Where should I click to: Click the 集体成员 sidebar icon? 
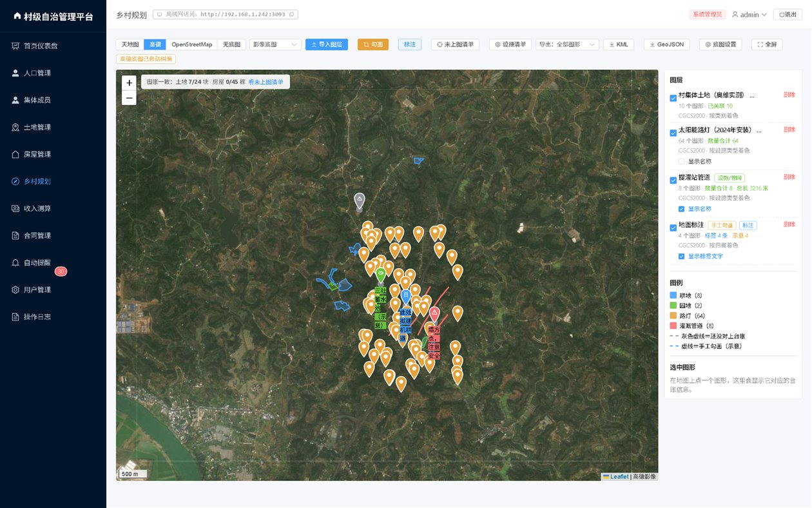click(15, 100)
